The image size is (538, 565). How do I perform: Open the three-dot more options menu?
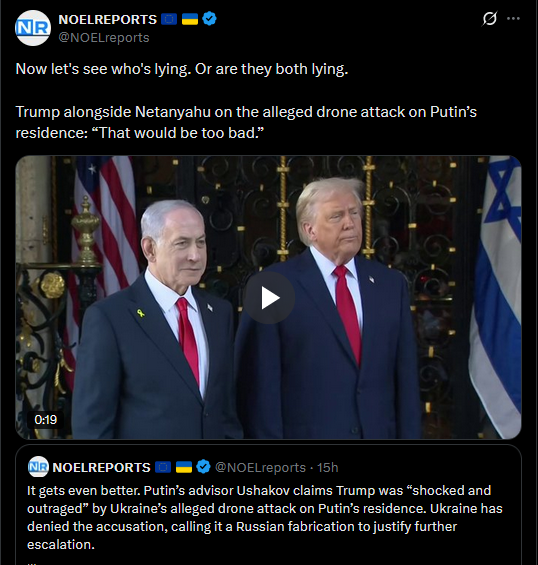pyautogui.click(x=513, y=18)
